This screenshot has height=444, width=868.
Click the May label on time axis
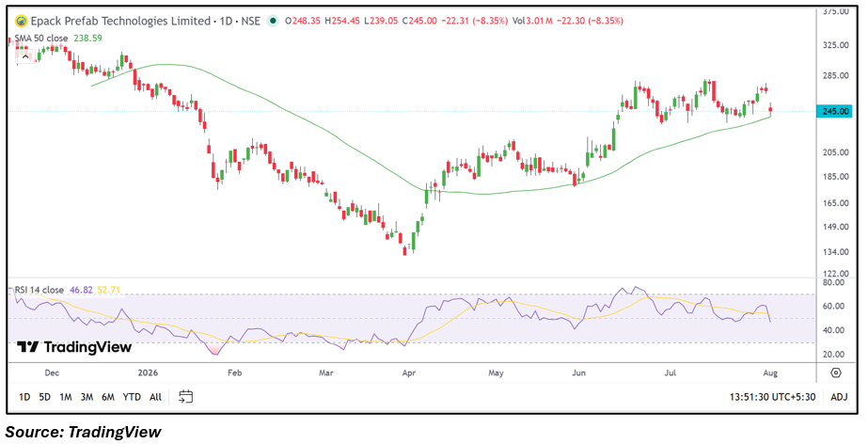click(496, 373)
